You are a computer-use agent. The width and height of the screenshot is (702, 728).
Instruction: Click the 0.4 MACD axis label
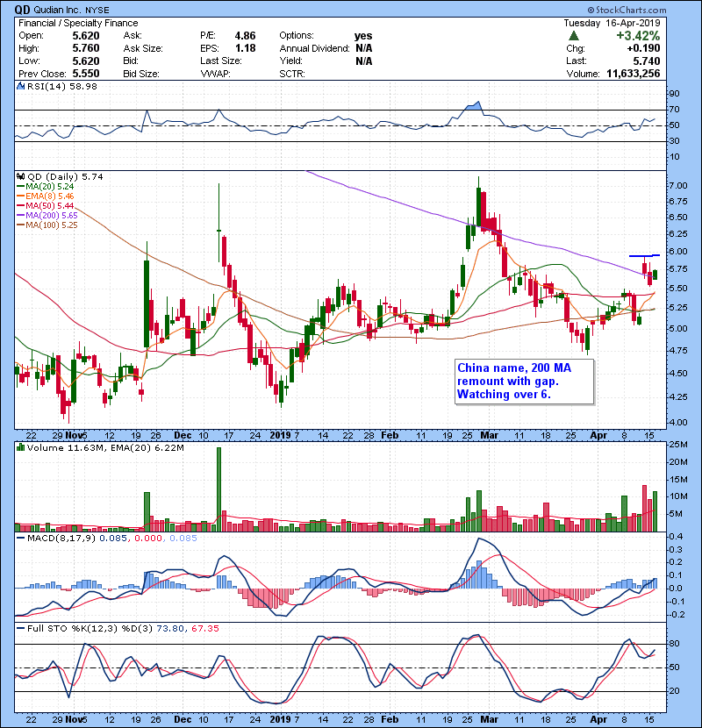point(676,537)
